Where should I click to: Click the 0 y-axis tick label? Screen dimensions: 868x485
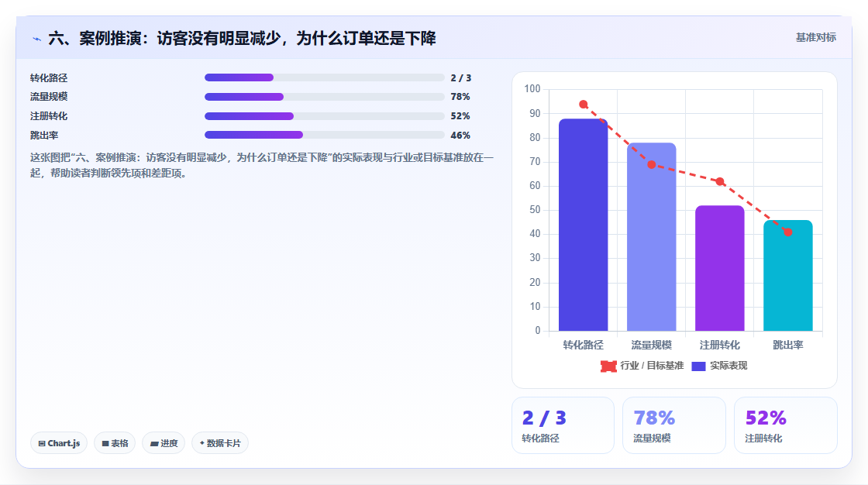[538, 331]
